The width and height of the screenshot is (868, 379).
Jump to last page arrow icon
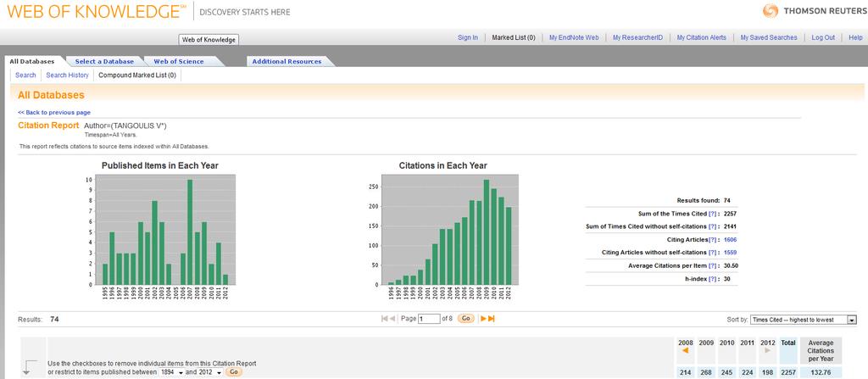[x=491, y=319]
